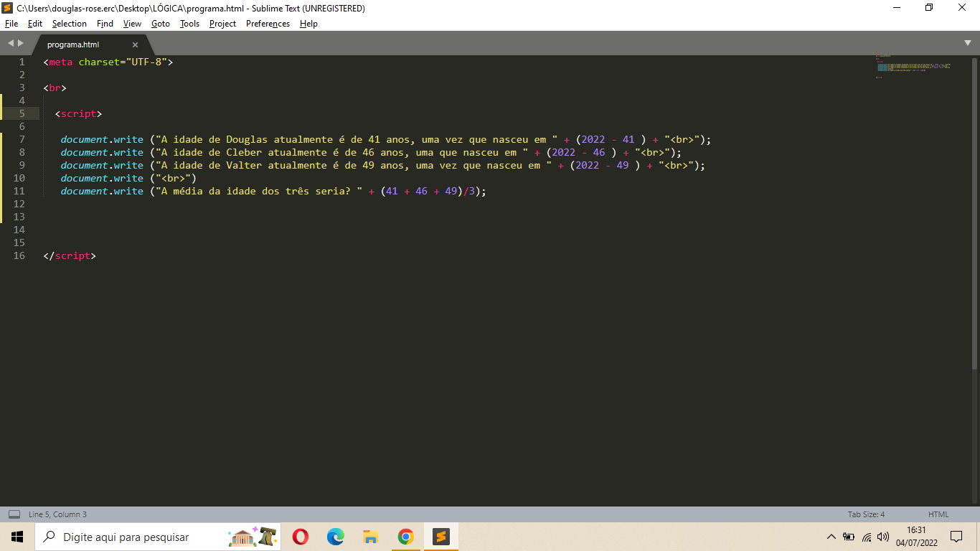
Task: Open the Edit menu
Action: point(35,24)
